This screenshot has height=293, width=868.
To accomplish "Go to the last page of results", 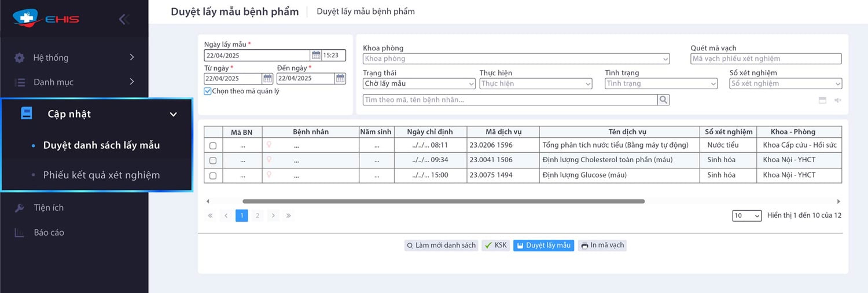I will pyautogui.click(x=288, y=215).
